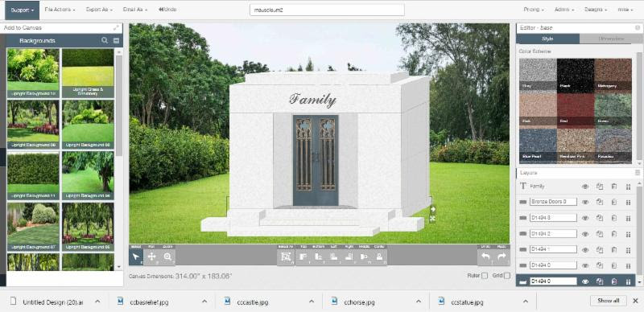Open the Support dropdown menu
Screen dimensions: 644x312
[x=23, y=10]
